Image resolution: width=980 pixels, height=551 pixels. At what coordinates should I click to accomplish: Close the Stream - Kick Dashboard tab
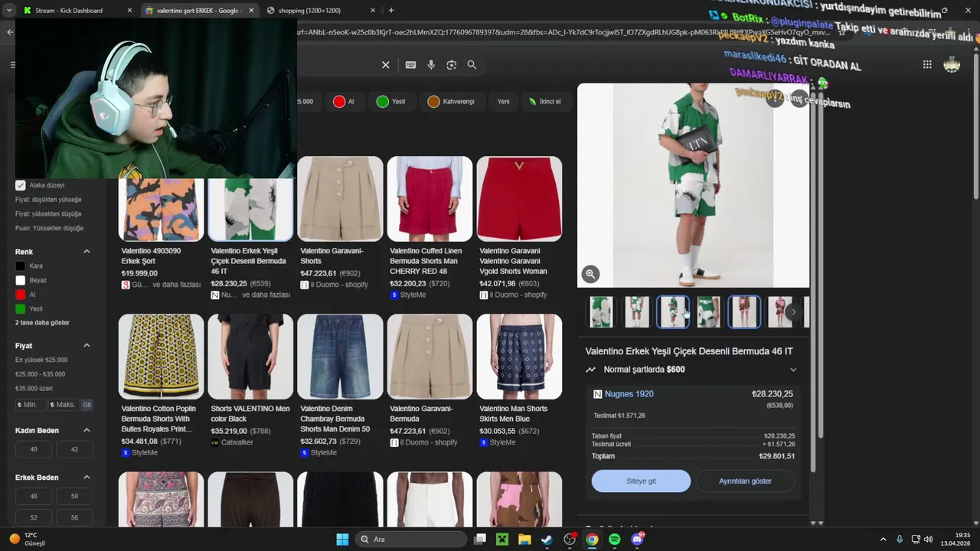pos(129,11)
